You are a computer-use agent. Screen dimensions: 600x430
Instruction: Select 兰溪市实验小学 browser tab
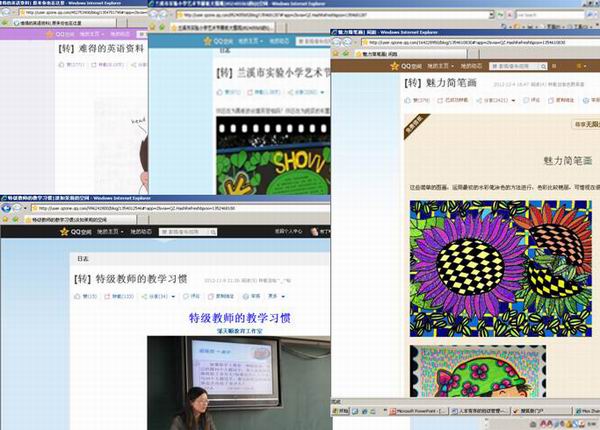point(222,28)
